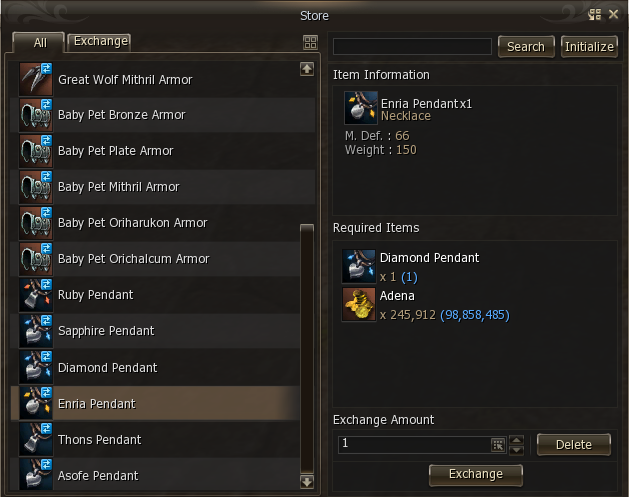Click the scroll up arrow of item list
629x497 pixels.
[x=307, y=69]
